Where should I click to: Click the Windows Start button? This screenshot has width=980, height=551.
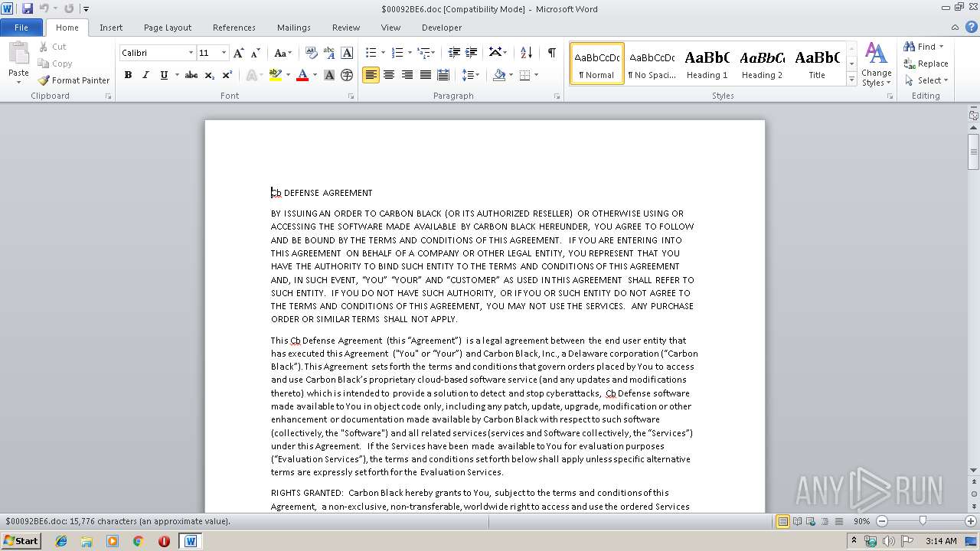click(21, 540)
